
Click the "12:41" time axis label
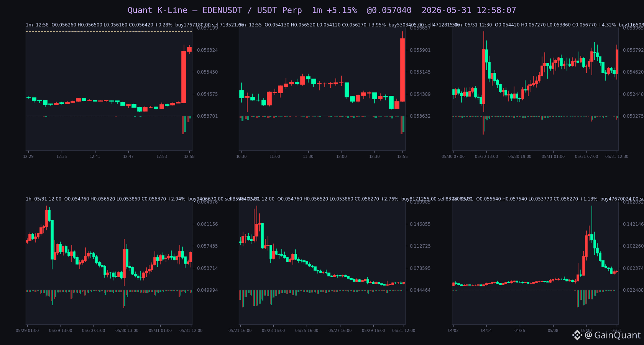95,156
